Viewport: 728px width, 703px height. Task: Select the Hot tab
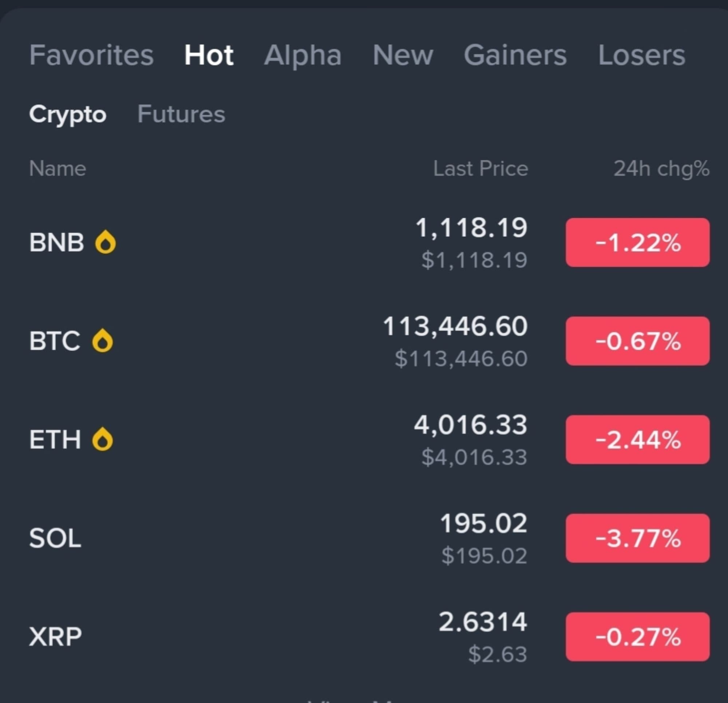point(209,55)
